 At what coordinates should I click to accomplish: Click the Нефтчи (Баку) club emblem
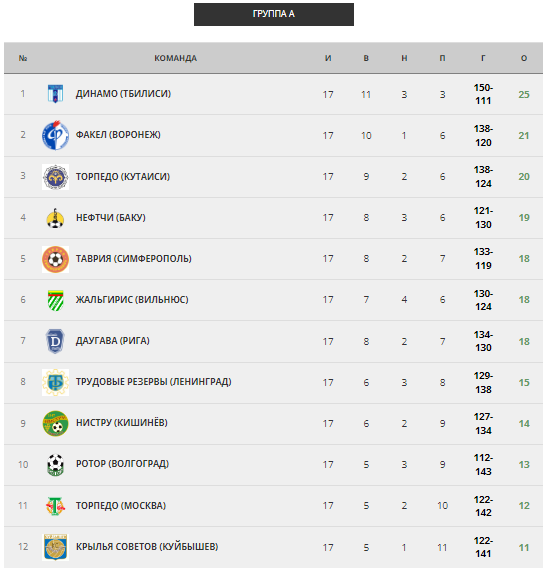[x=55, y=218]
